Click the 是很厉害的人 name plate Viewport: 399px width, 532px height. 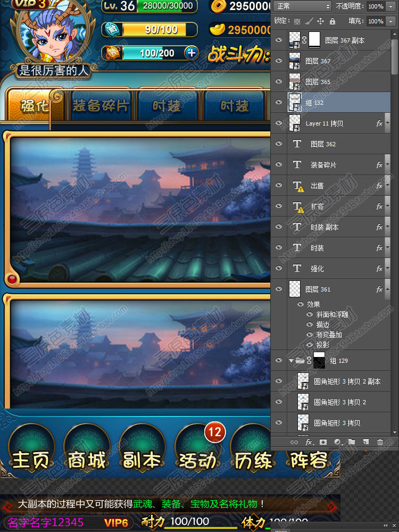(54, 70)
